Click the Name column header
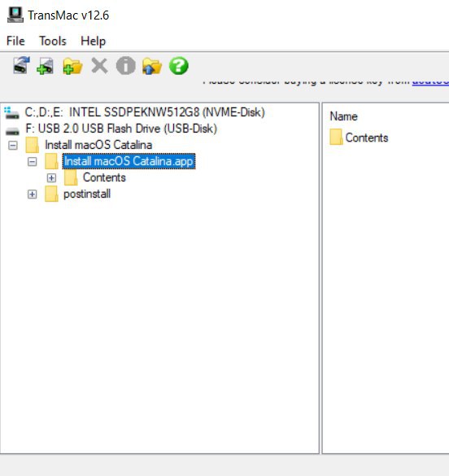449x476 pixels. (x=344, y=116)
